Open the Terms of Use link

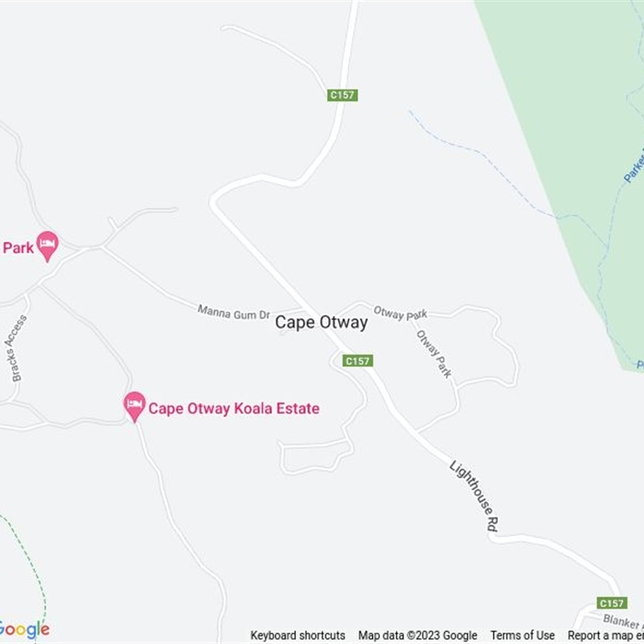click(x=522, y=635)
